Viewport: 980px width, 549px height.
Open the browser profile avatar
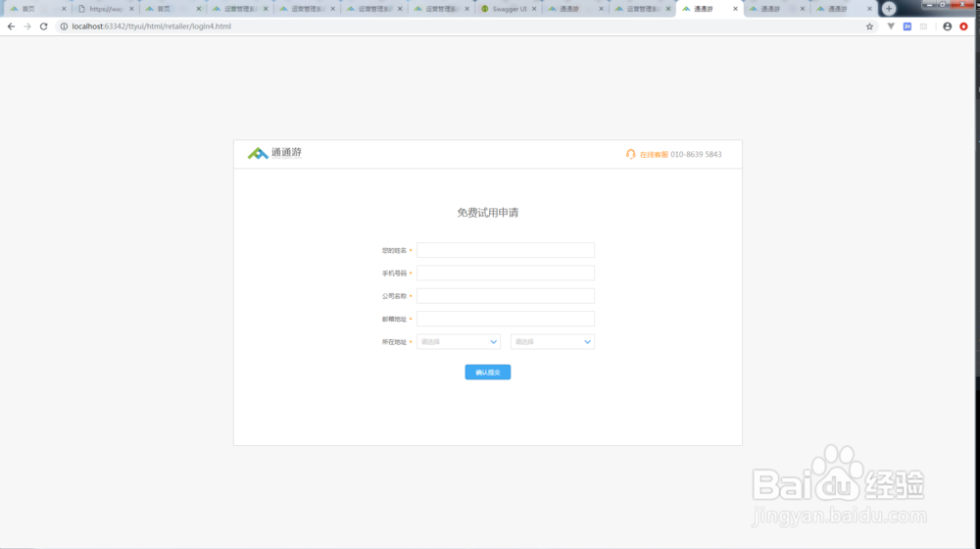pyautogui.click(x=948, y=26)
